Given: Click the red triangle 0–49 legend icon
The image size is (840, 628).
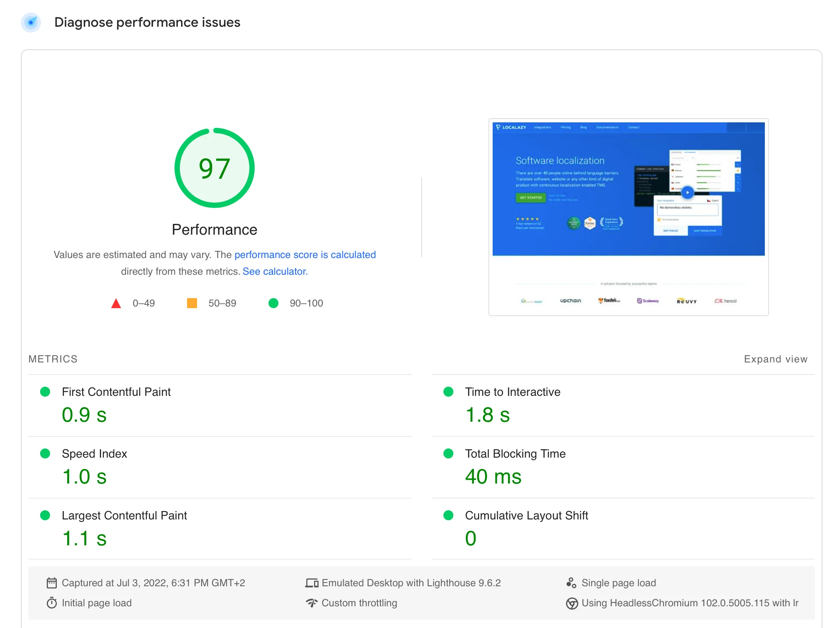Looking at the screenshot, I should [116, 304].
